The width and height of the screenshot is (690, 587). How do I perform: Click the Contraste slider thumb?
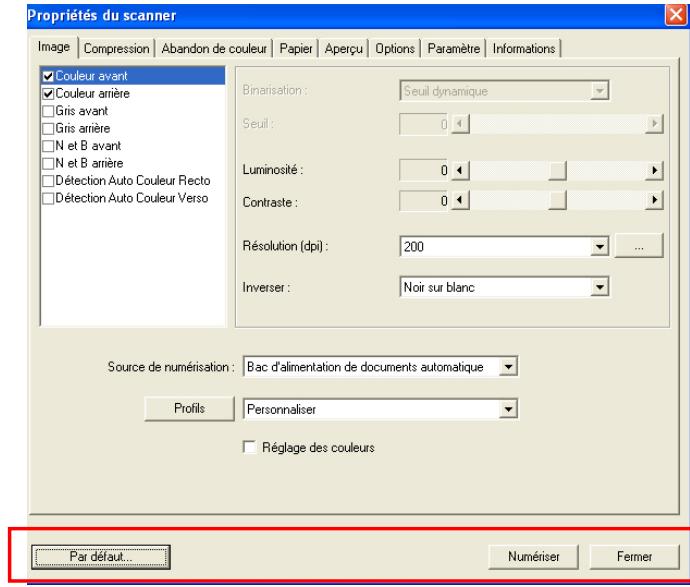pos(557,201)
